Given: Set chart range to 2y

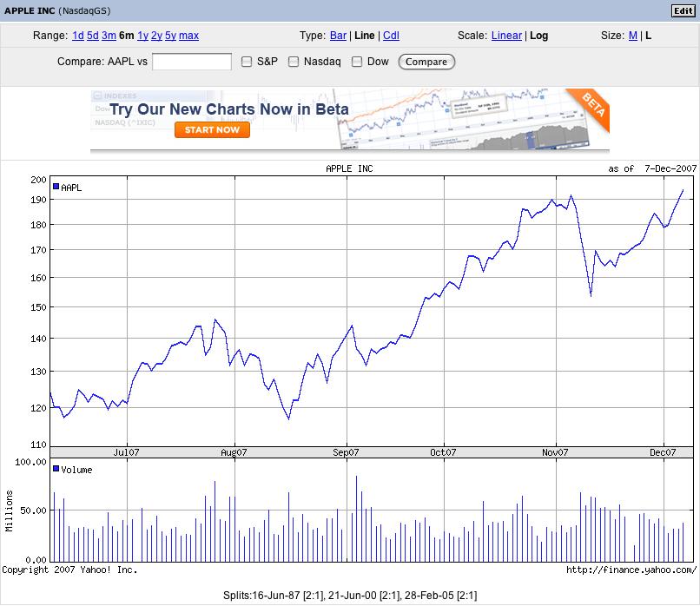Looking at the screenshot, I should (x=156, y=36).
